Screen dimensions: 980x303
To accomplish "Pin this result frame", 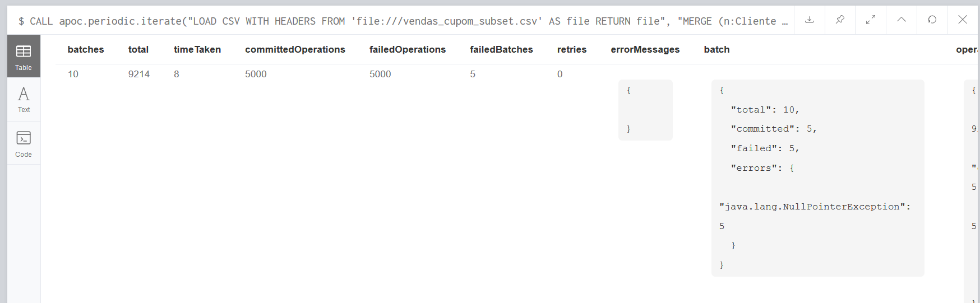I will [x=840, y=20].
